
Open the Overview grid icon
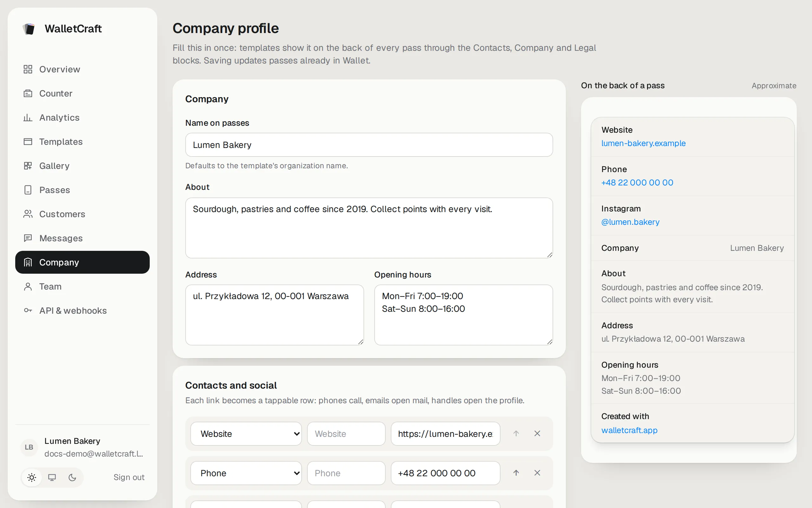point(28,69)
